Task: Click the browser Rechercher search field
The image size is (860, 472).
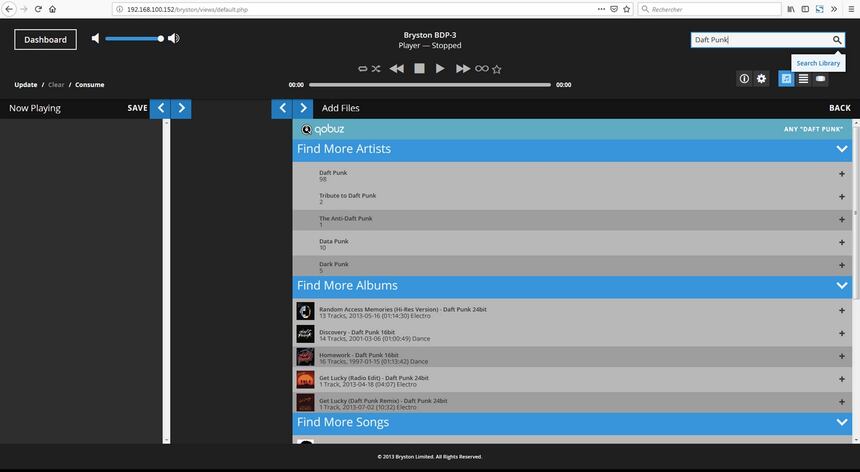Action: [x=710, y=9]
